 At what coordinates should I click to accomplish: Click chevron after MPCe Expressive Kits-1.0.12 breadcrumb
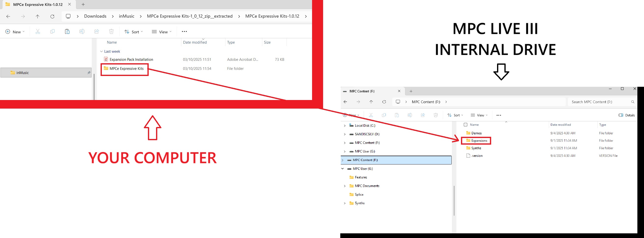pyautogui.click(x=306, y=16)
